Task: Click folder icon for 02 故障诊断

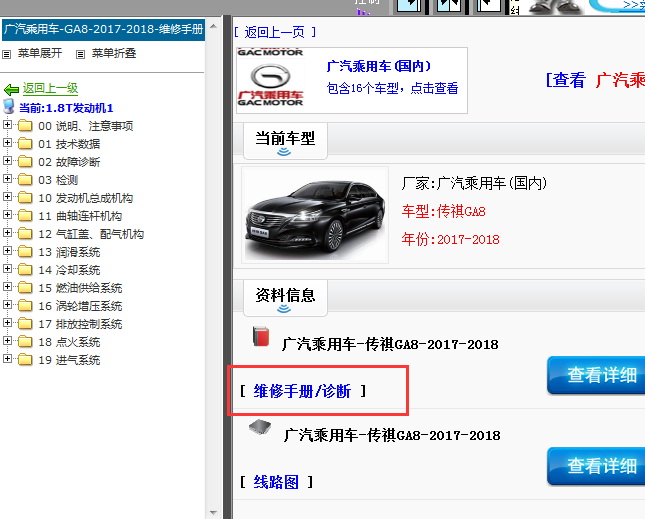Action: coord(25,162)
